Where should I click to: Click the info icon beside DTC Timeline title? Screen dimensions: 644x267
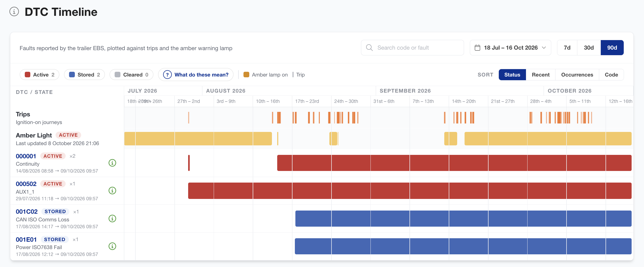coord(14,12)
